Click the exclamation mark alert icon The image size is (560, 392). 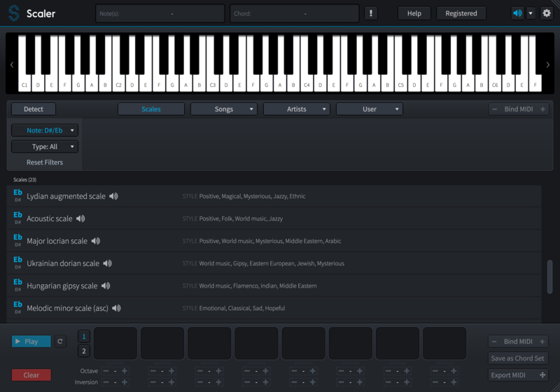point(371,13)
